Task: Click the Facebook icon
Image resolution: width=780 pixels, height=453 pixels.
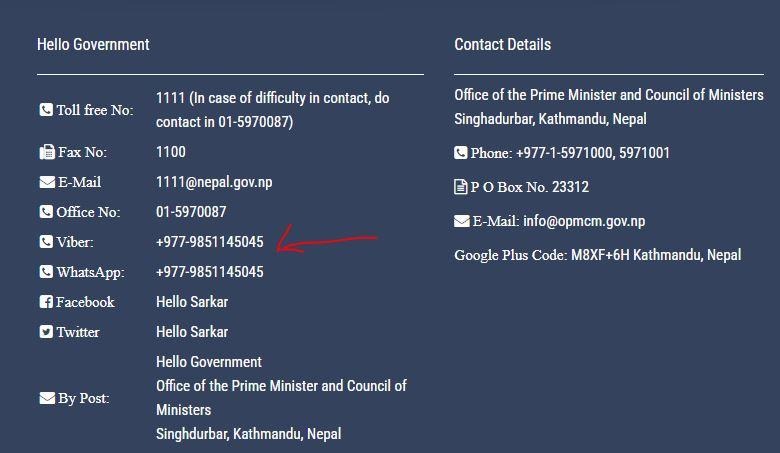Action: (x=46, y=302)
